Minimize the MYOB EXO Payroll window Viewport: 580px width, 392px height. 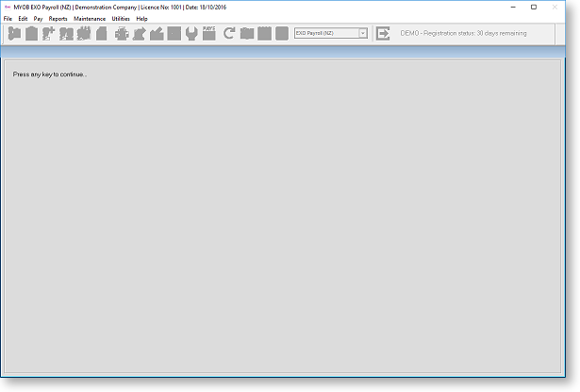coord(513,7)
